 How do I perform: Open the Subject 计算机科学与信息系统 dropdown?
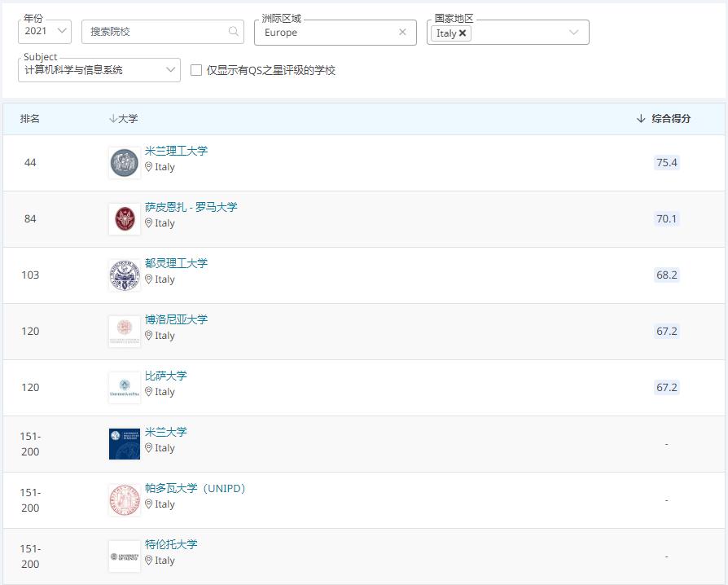point(99,70)
